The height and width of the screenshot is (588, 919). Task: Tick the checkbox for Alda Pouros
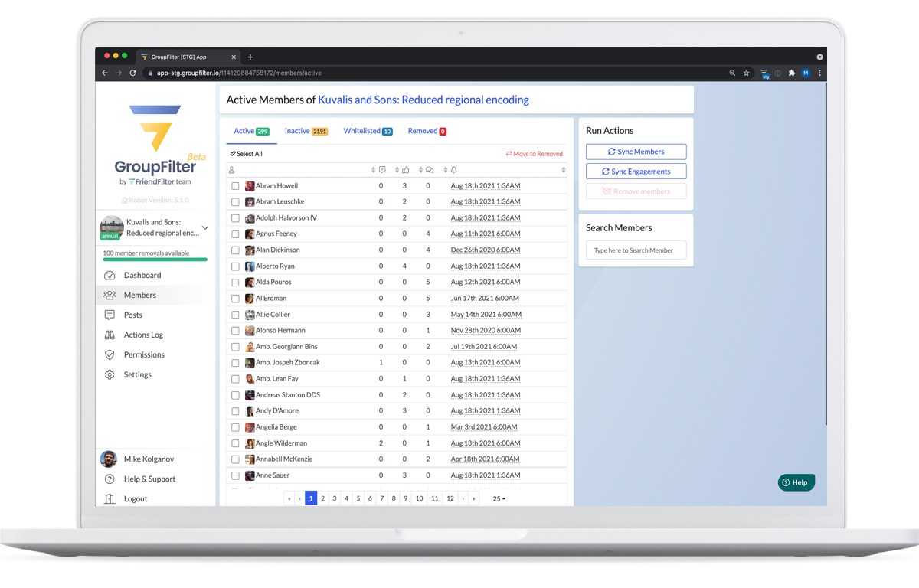(235, 282)
